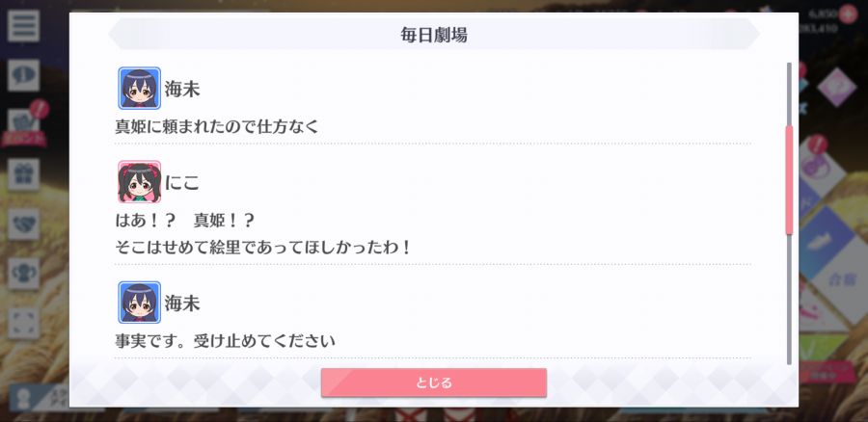868x422 pixels.
Task: Open the gift box icon in sidebar
Action: coord(23,174)
